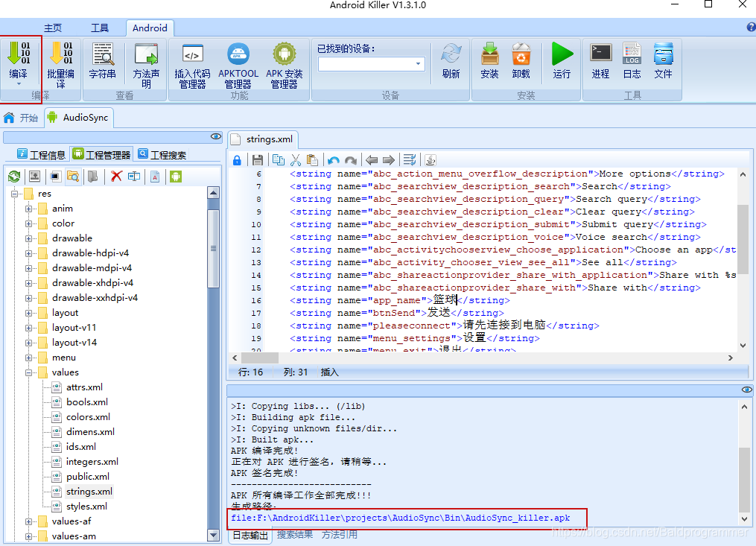Select the Android ribbon tab
This screenshot has width=756, height=546.
coord(150,28)
